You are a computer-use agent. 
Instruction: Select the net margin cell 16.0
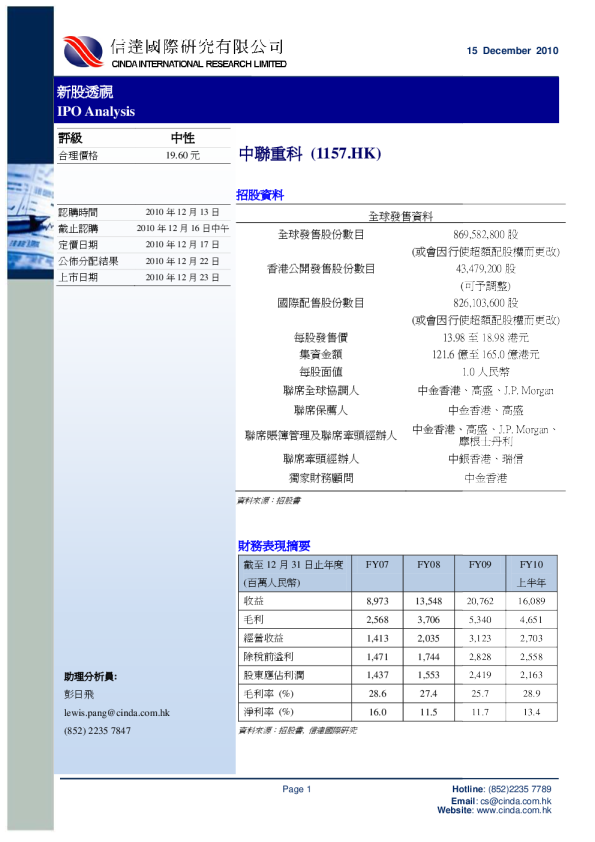[x=377, y=712]
